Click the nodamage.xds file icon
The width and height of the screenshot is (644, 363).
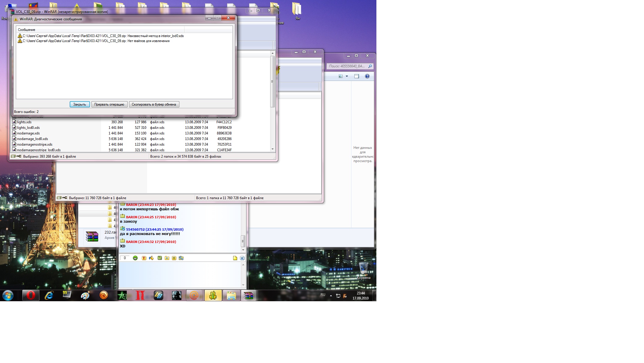[x=14, y=133]
